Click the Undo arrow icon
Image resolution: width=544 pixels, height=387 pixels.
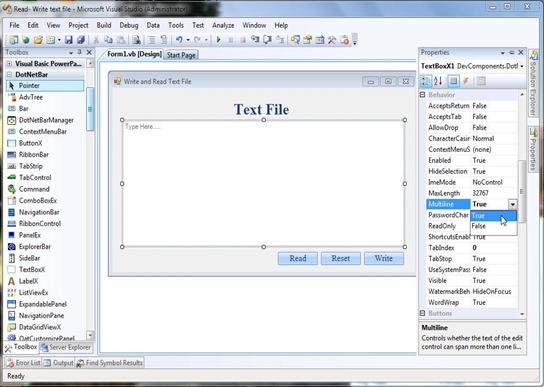(x=179, y=40)
